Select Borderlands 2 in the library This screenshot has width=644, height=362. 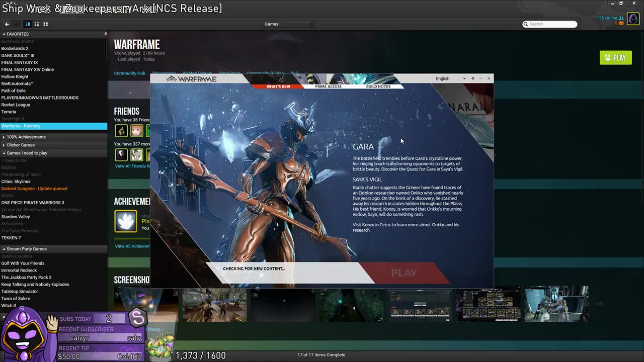click(x=15, y=48)
